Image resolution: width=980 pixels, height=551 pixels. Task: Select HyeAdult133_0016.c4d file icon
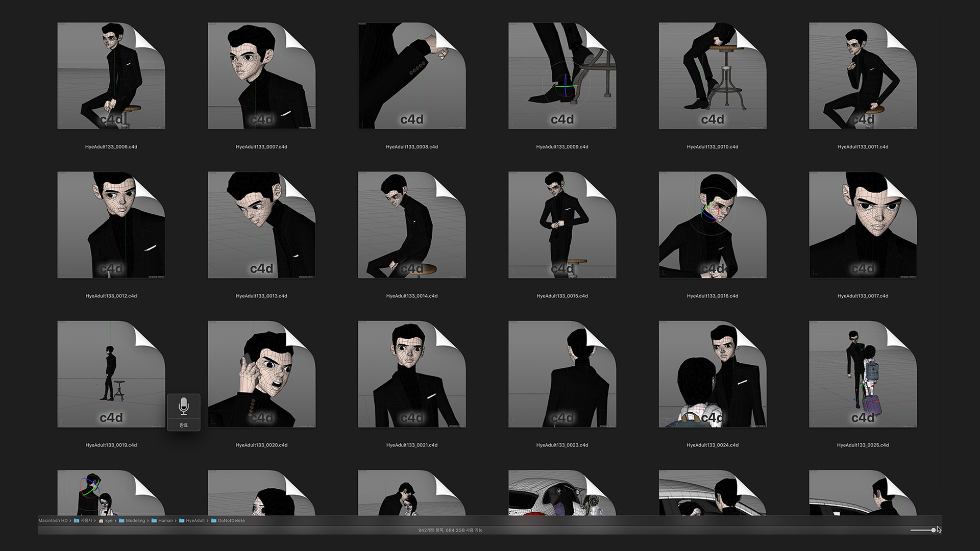click(x=712, y=224)
